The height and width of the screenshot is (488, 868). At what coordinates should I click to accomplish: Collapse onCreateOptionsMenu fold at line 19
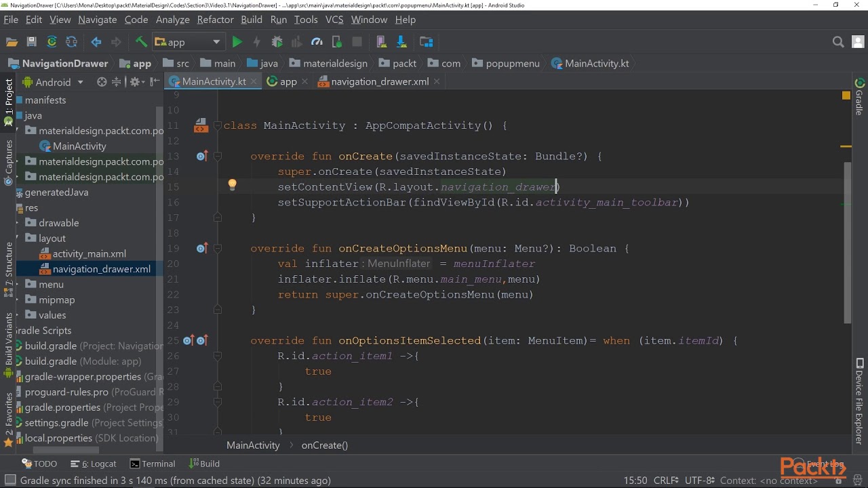coord(218,249)
